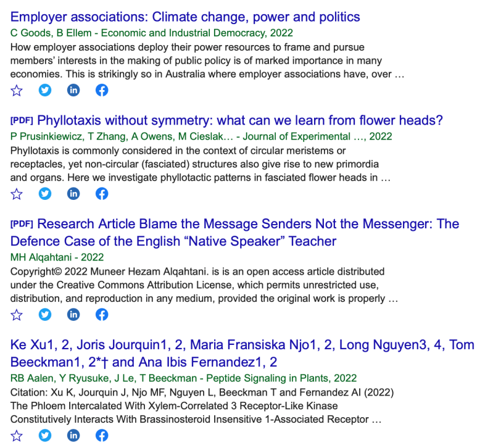Share Employer associations article on Twitter
The width and height of the screenshot is (493, 448).
point(45,90)
